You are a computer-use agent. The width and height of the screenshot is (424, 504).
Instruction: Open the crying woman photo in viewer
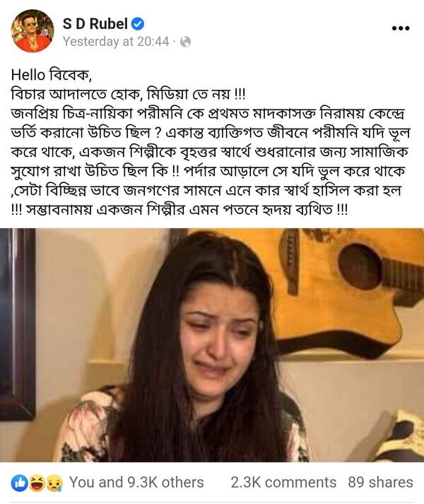[x=212, y=345]
